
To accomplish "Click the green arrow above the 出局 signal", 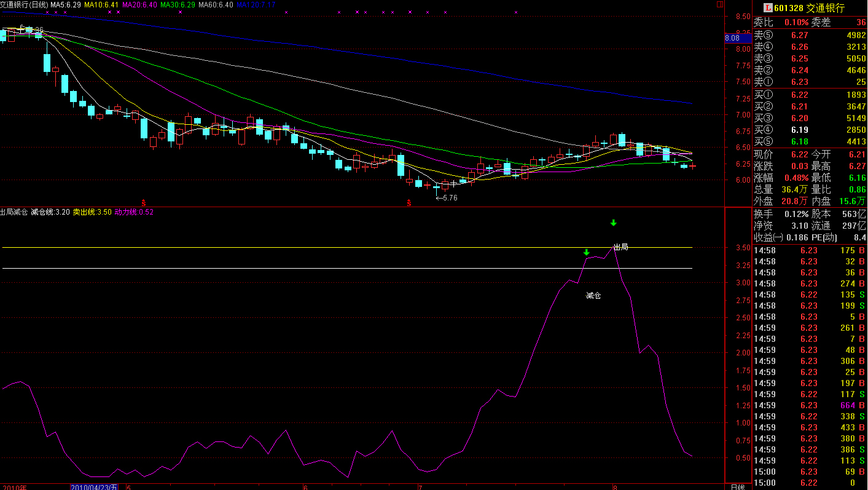I will (x=613, y=223).
